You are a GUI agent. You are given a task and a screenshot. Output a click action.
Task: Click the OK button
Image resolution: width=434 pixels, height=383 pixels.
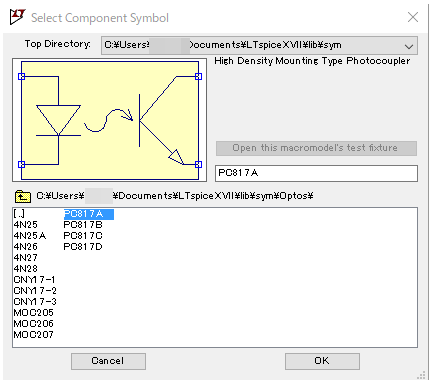tap(322, 361)
